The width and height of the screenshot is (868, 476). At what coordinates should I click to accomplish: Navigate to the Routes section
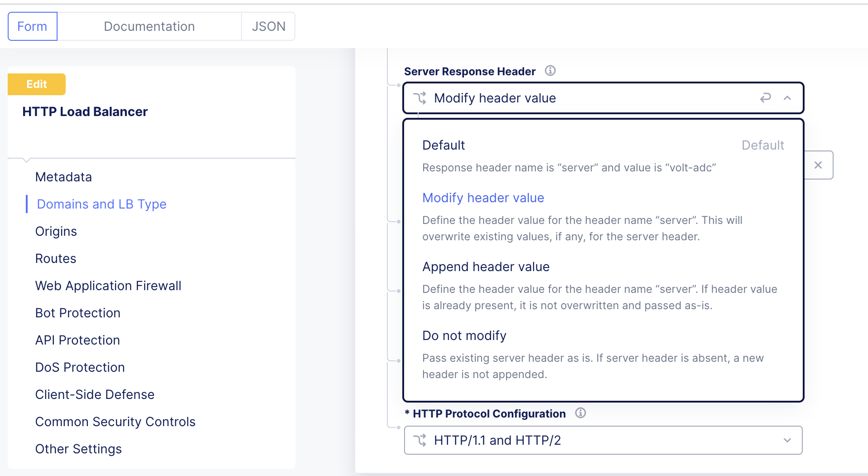click(x=55, y=258)
